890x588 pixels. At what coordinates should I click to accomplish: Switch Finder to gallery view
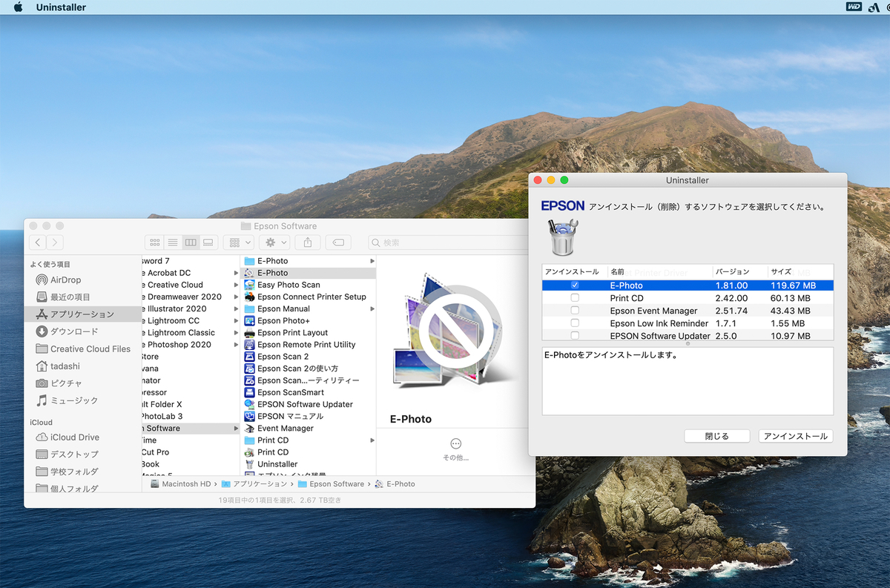tap(208, 242)
